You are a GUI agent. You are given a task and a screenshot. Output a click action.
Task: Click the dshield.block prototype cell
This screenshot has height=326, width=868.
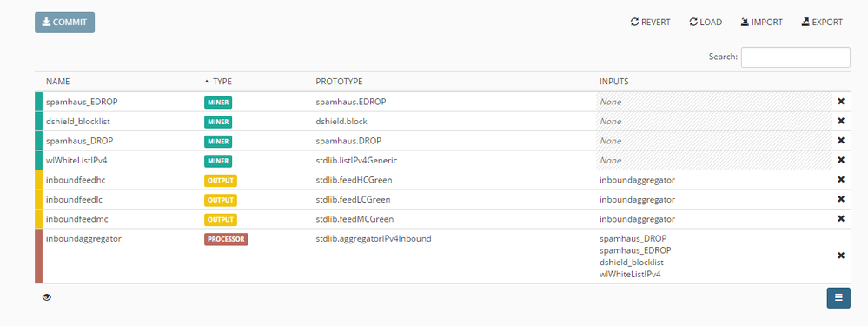point(341,121)
